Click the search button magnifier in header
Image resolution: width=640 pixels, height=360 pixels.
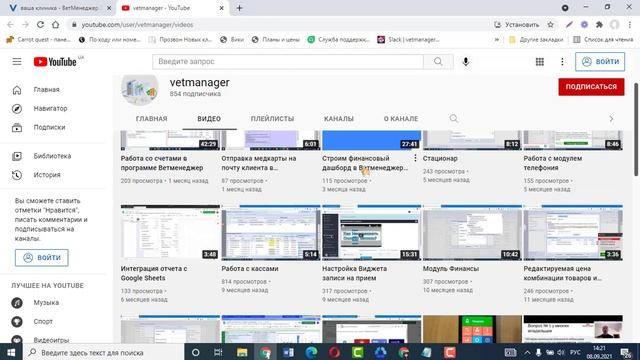pos(438,62)
